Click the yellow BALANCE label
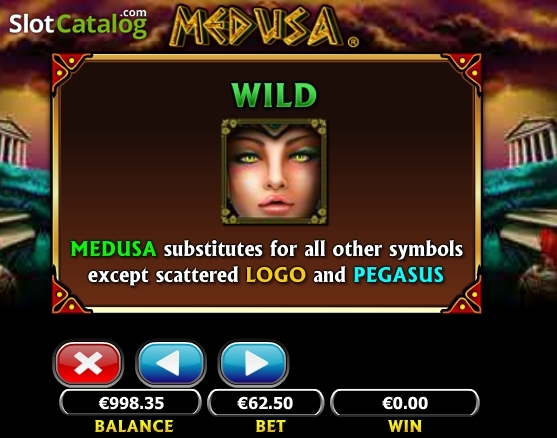 (134, 426)
